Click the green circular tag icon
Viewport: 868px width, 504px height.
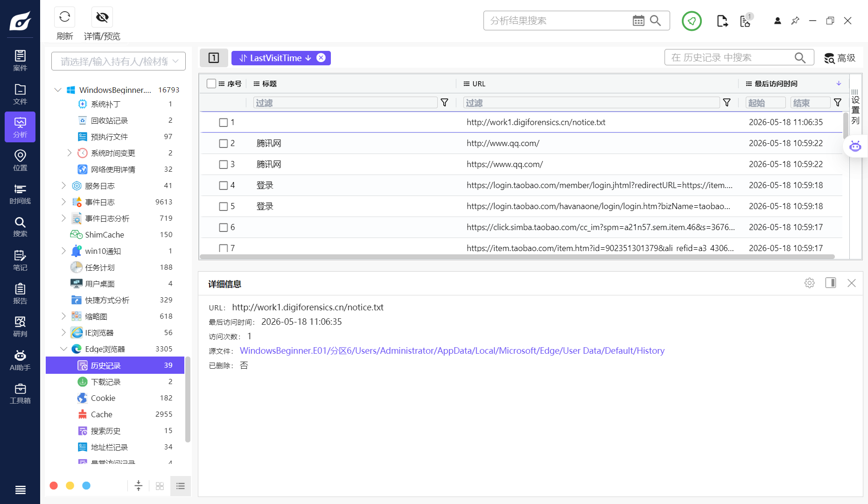click(x=692, y=21)
